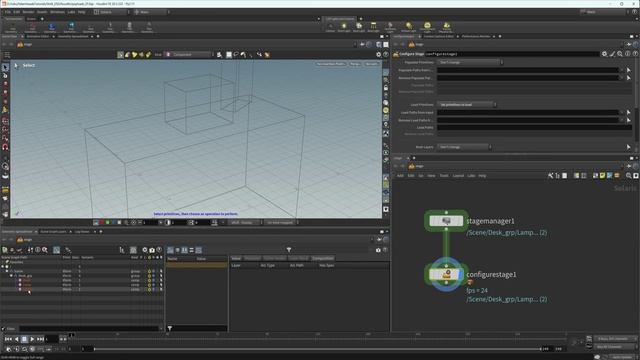Screen dimensions: 640x360
Task: Open the parameter gear menu for Configure Stage
Action: tap(604, 54)
